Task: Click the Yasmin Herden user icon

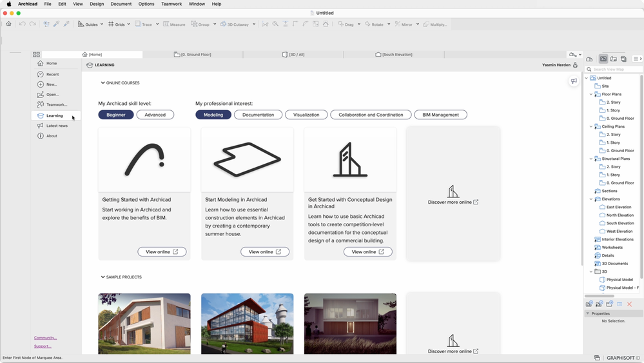Action: 576,65
